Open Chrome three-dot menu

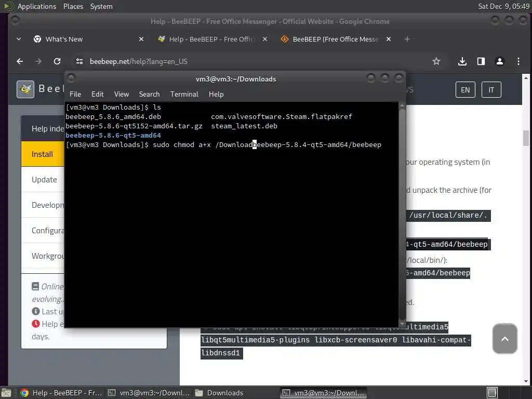[518, 61]
